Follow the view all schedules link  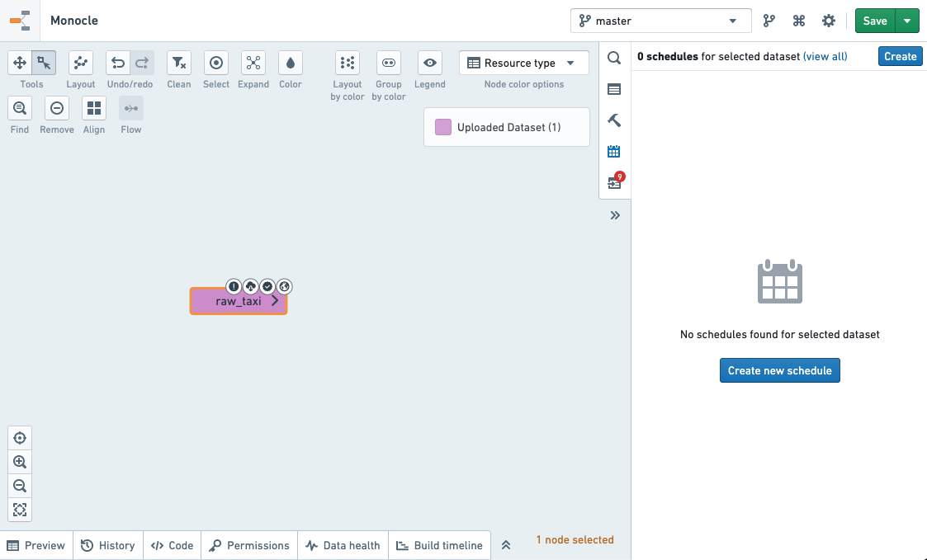(x=825, y=56)
